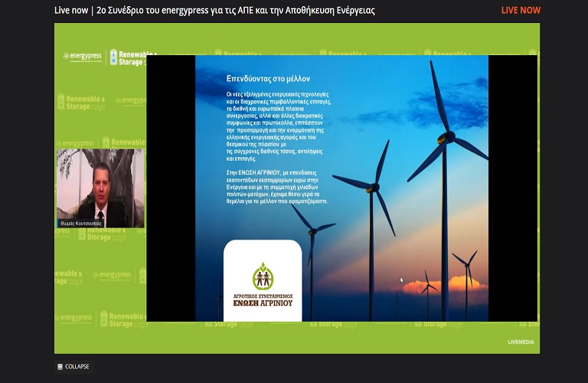The image size is (588, 383).
Task: Click the slide heading Επενδύοντας στο μέλλον
Action: 268,79
